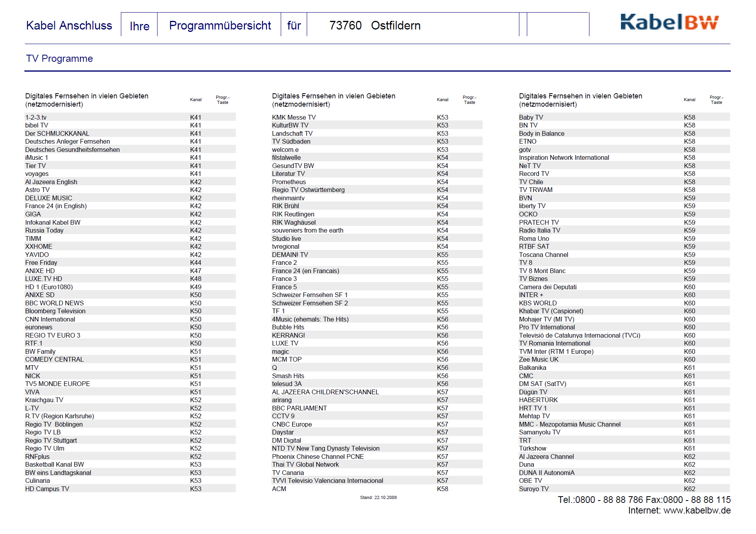Select the Schweizer Fernsehen SF 1 row

(309, 295)
